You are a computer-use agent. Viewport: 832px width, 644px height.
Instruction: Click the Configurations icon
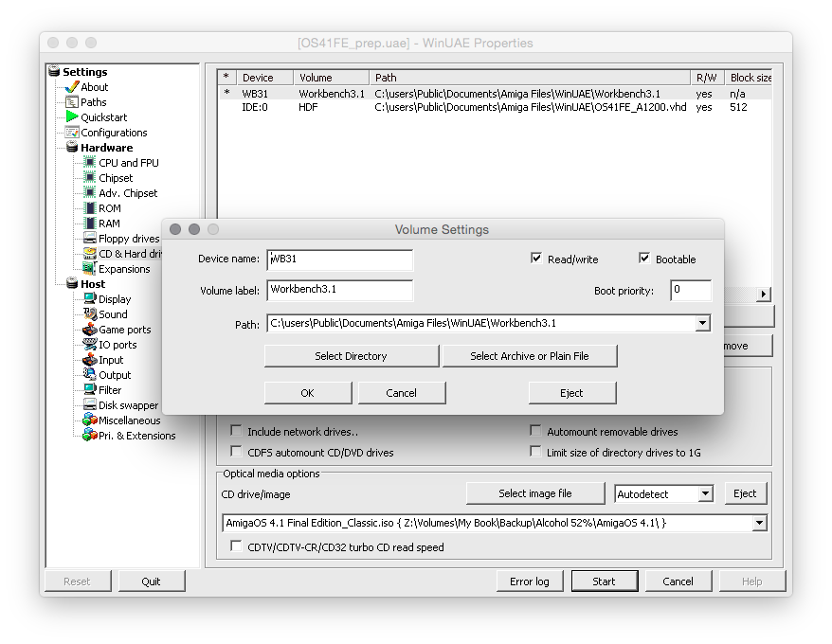click(x=72, y=132)
